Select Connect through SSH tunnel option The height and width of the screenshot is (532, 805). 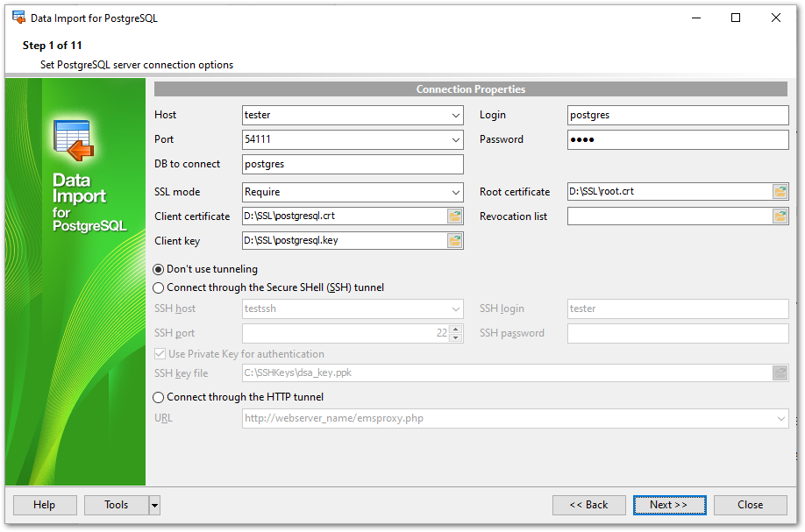pos(159,287)
